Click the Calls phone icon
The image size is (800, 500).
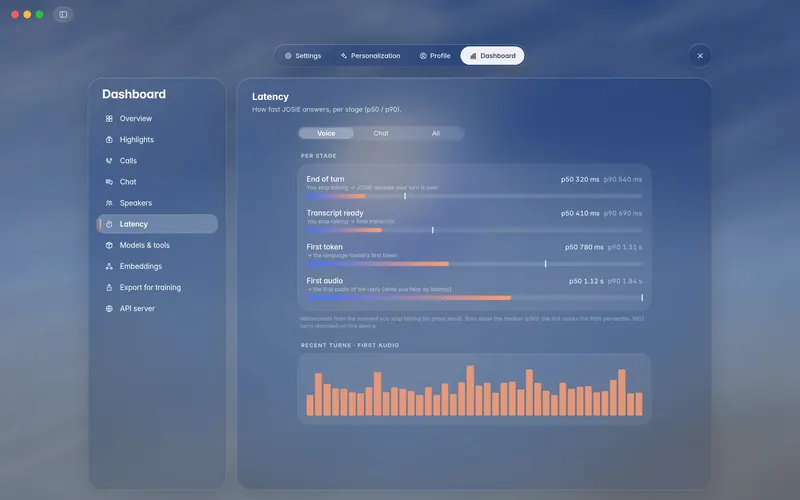[109, 161]
